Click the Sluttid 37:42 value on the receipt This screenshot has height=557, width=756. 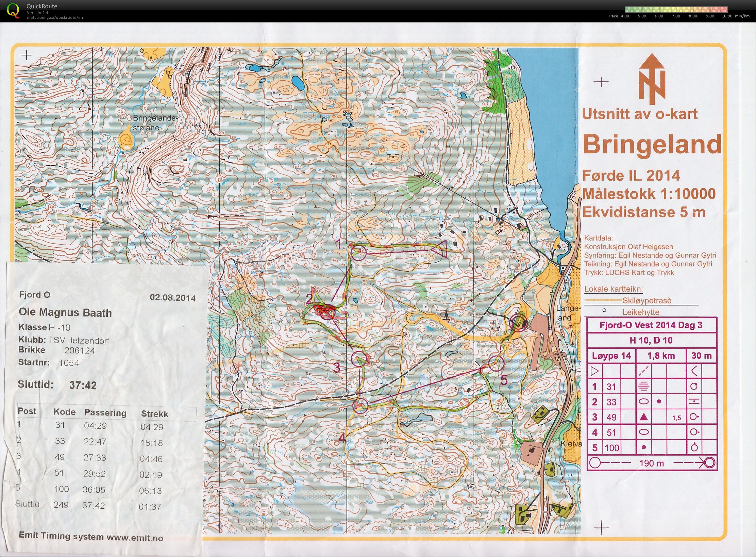83,385
